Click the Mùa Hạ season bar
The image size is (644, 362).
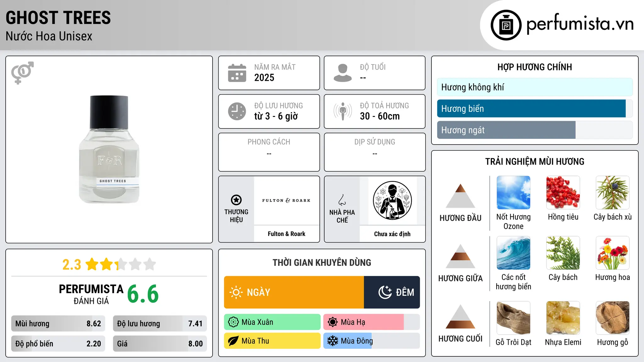point(372,322)
